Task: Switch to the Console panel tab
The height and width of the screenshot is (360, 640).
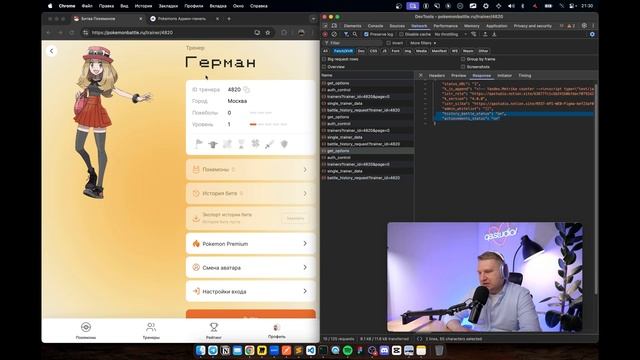Action: coord(376,26)
